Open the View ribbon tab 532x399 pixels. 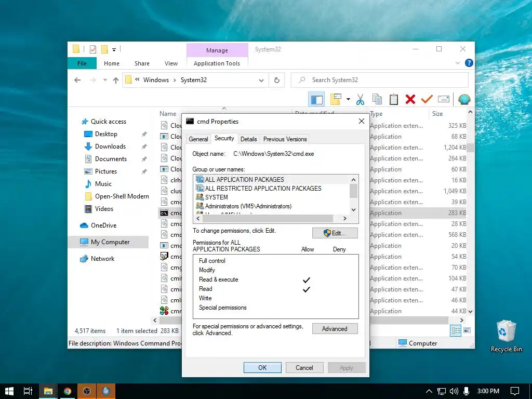(171, 63)
